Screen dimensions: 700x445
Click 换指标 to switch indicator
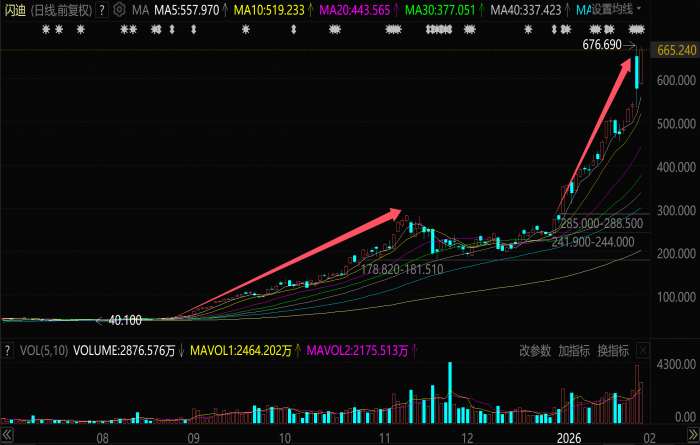click(612, 351)
